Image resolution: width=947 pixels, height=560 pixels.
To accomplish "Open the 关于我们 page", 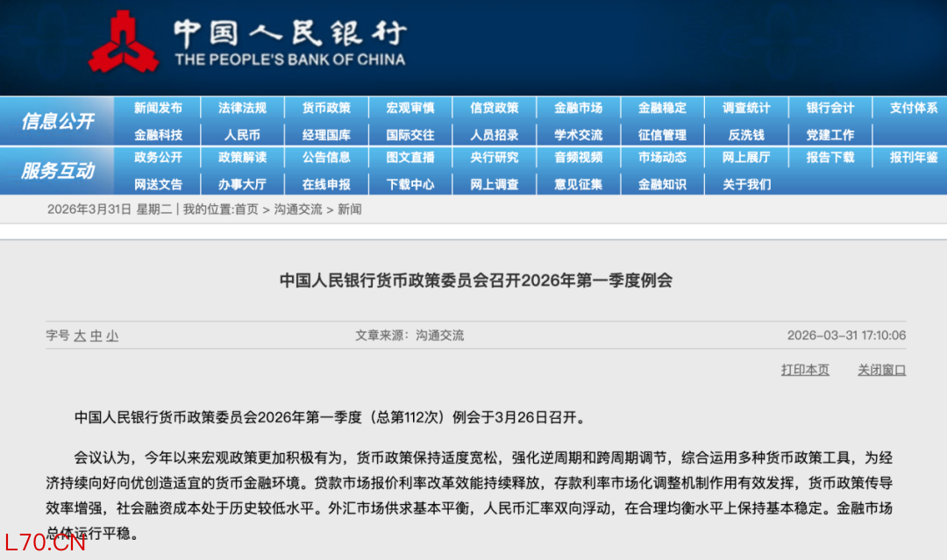I will point(746,184).
